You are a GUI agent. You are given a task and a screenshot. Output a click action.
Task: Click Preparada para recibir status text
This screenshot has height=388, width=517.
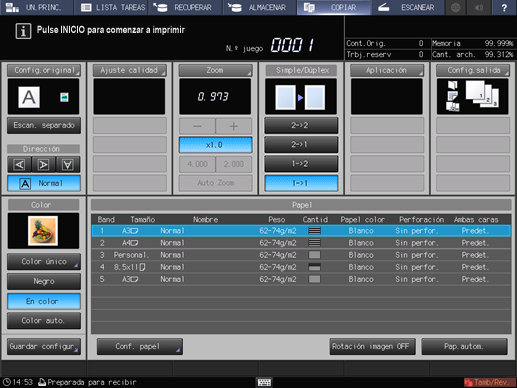tap(92, 382)
